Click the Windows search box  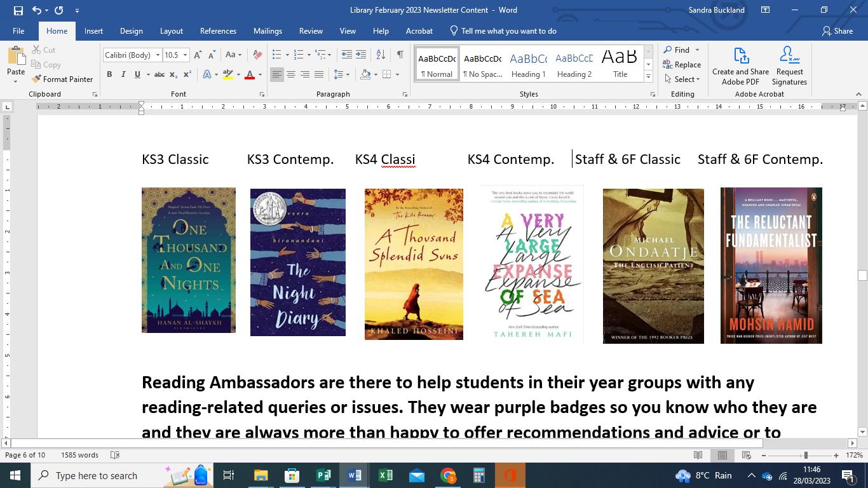(x=123, y=475)
